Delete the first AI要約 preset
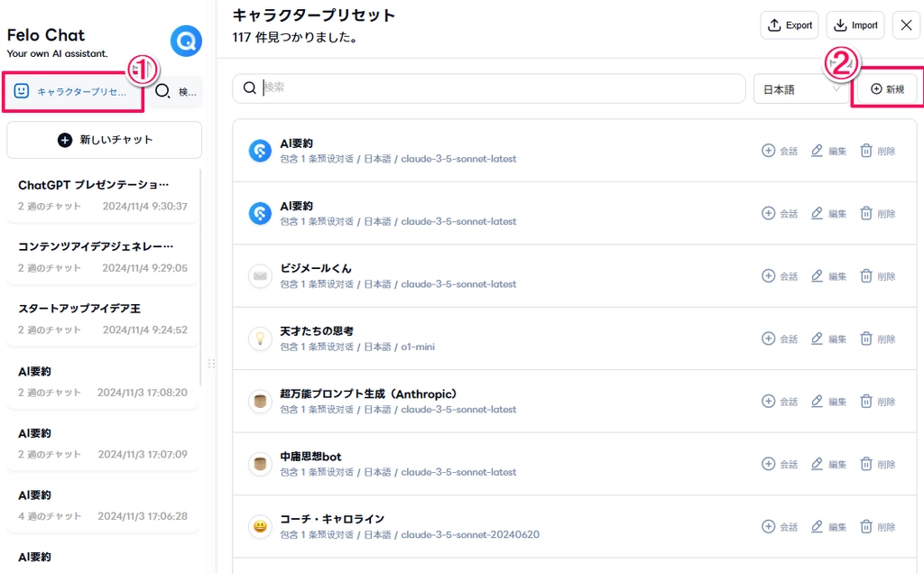Viewport: 924px width, 574px height. pos(877,151)
